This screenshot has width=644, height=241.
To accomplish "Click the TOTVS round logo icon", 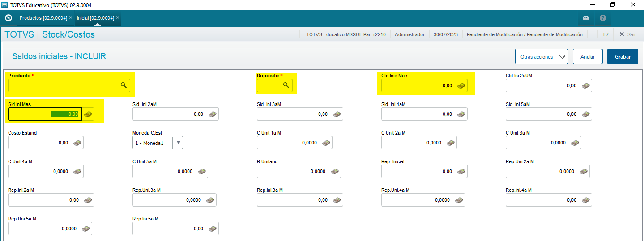I will point(8,18).
